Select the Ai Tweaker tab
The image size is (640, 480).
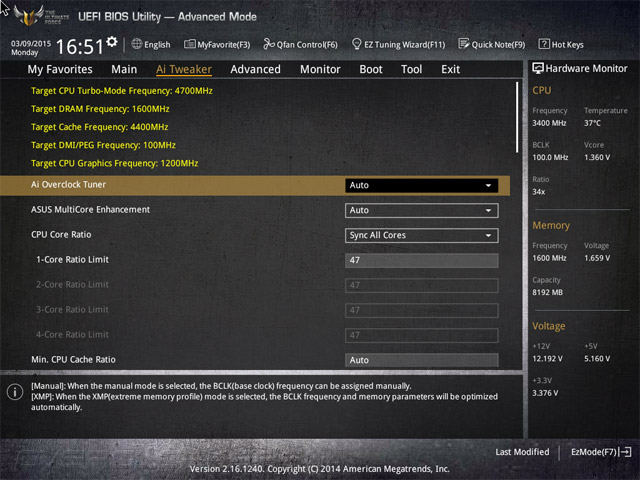[x=184, y=69]
